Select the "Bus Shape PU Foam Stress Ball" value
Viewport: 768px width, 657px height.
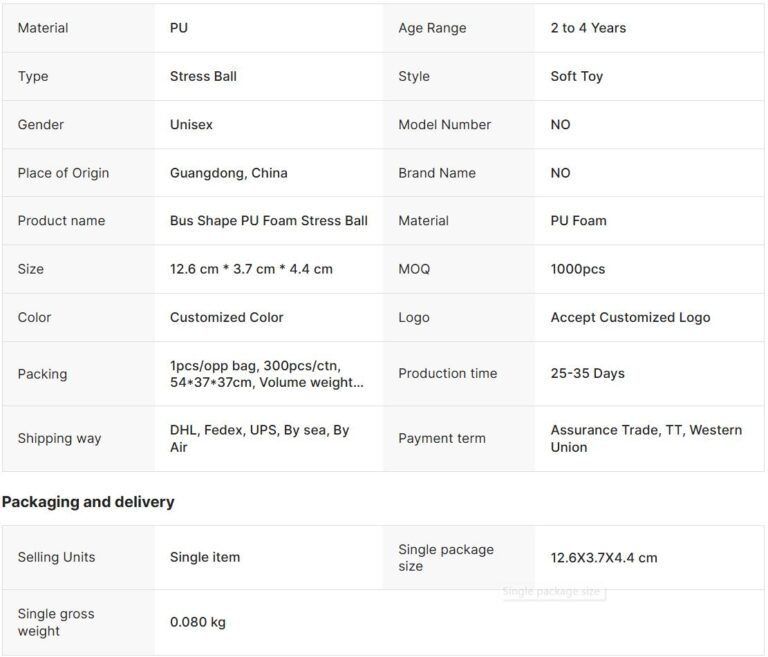point(268,221)
